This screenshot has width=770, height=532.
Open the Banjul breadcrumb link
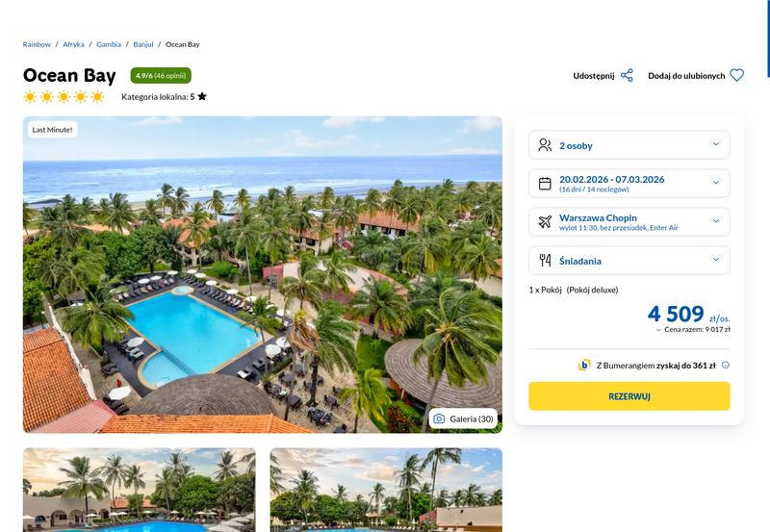(143, 44)
